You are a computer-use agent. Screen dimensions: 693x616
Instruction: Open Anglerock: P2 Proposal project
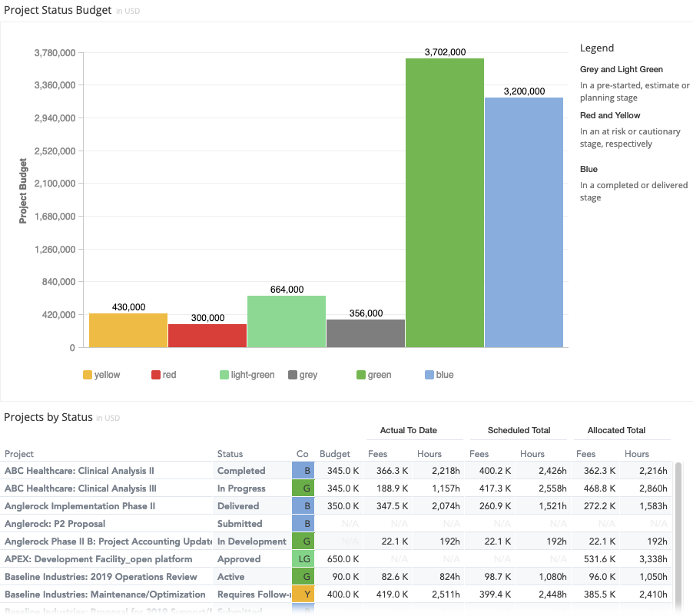click(55, 524)
